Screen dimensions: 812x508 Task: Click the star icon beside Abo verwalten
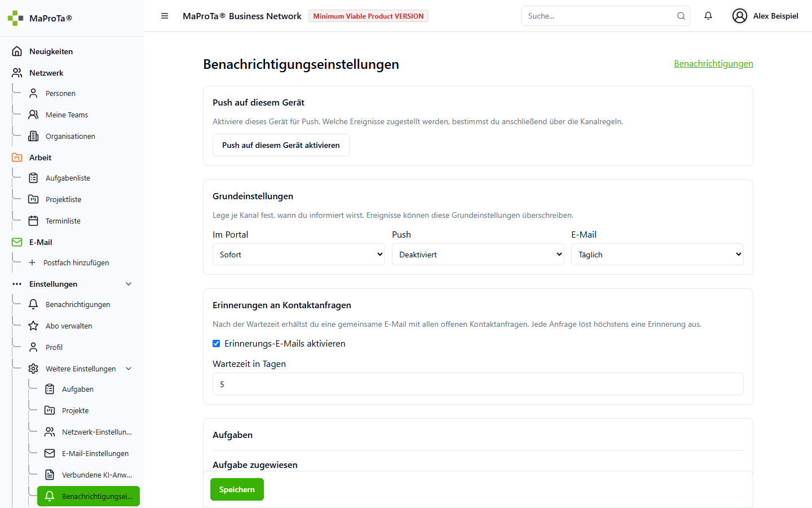coord(33,326)
